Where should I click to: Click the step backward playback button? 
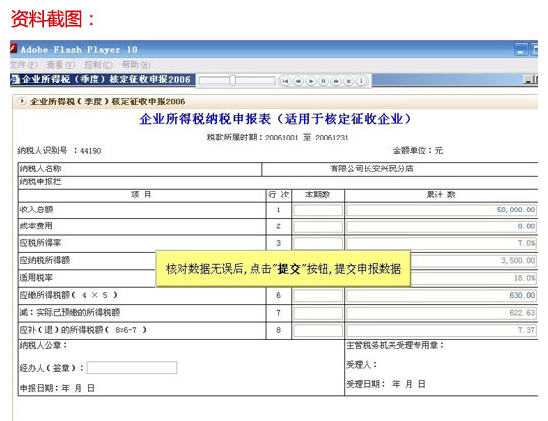coord(298,81)
